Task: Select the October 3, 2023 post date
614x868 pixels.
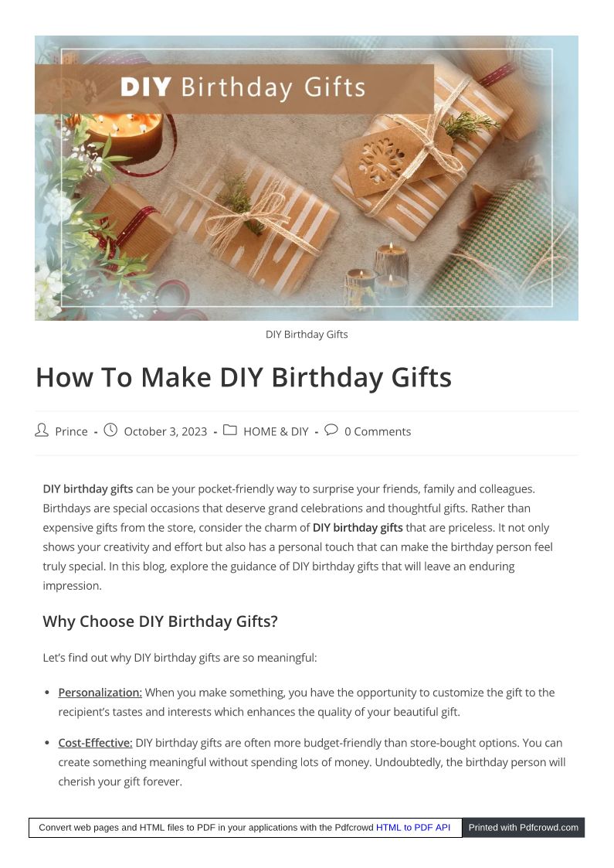Action: pyautogui.click(x=165, y=431)
